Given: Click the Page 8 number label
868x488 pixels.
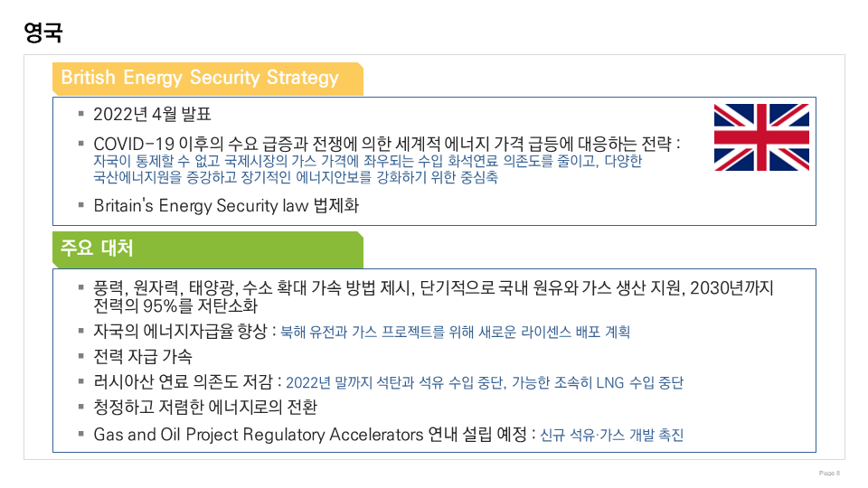Looking at the screenshot, I should (829, 473).
